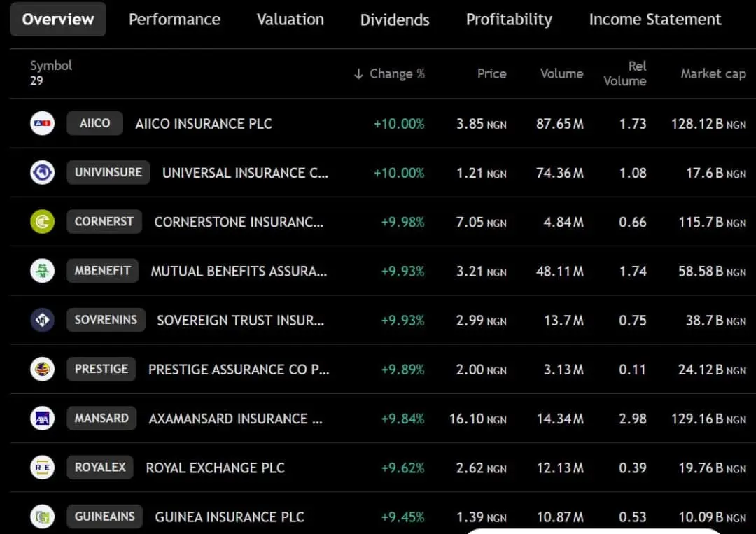
Task: Click the AXA Mansard logo icon
Action: 43,419
